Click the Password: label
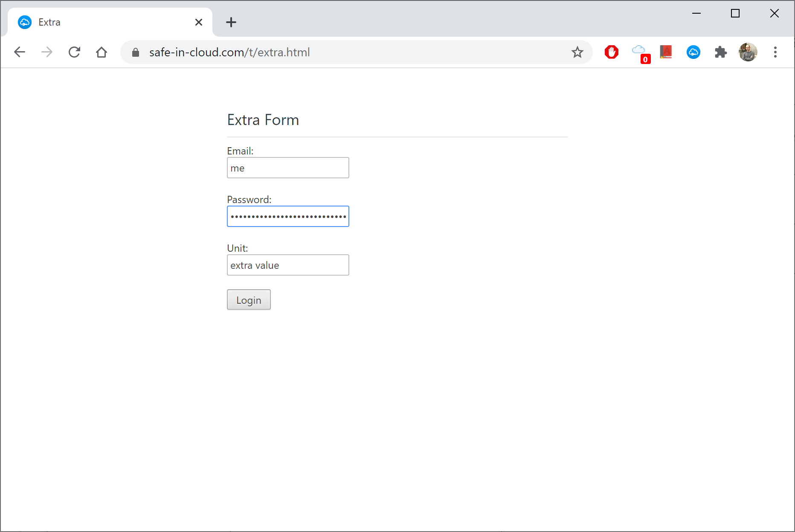 pos(249,200)
